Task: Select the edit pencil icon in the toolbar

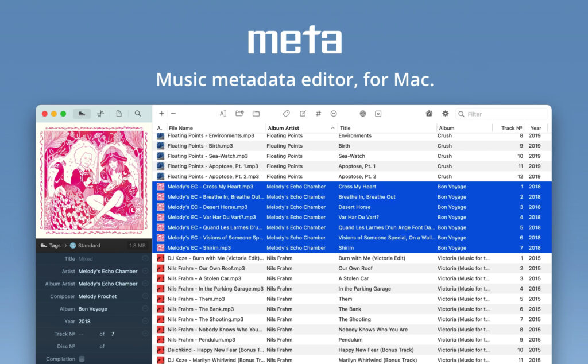Action: [x=302, y=114]
